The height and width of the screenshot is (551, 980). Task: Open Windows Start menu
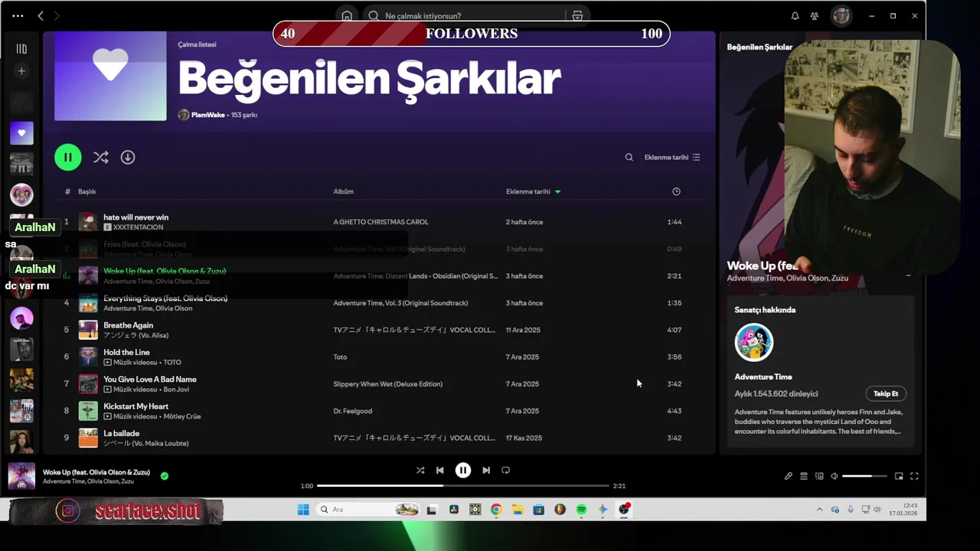coord(303,510)
